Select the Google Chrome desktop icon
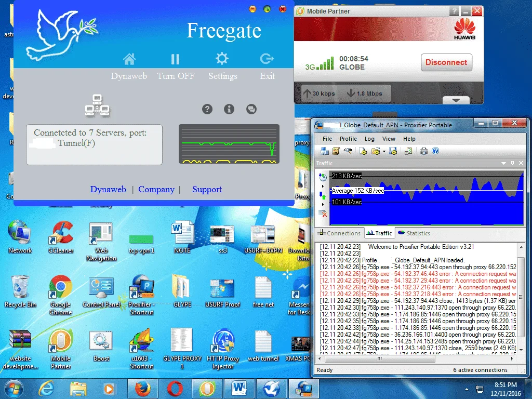 point(60,295)
